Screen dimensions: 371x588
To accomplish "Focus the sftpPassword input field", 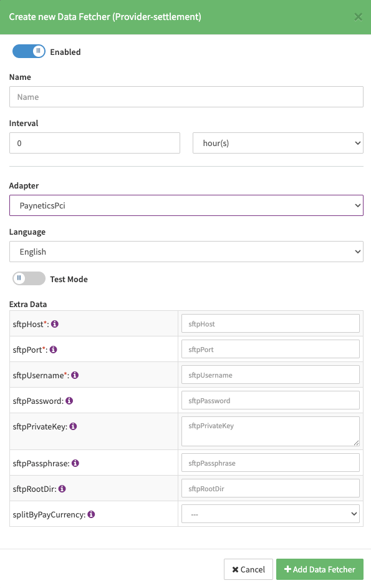I will point(271,401).
